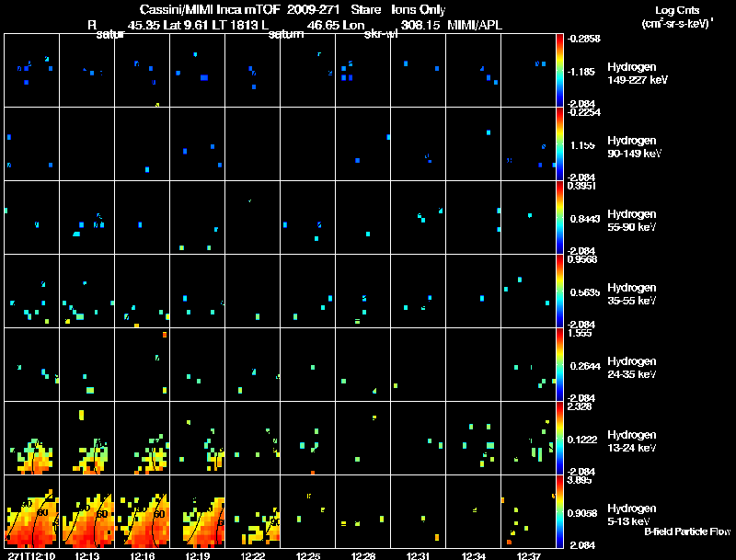Click the Cassini/MIMI Inca mTOF title text
736x560 pixels.
point(210,9)
